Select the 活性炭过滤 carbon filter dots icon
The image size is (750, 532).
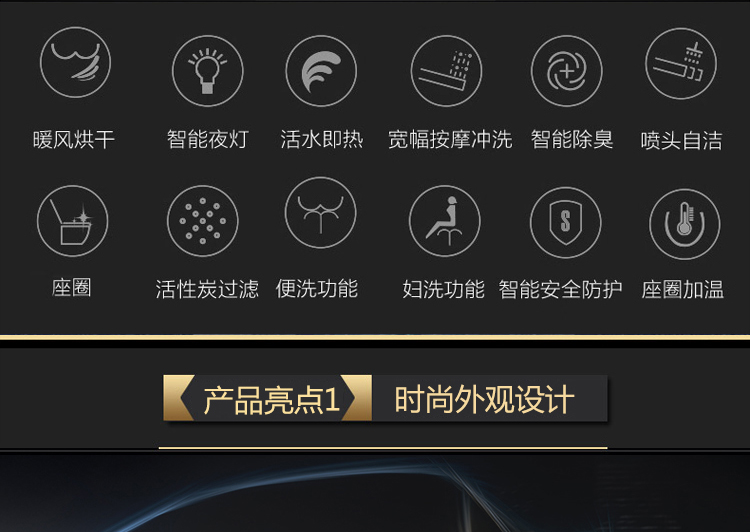[x=203, y=221]
